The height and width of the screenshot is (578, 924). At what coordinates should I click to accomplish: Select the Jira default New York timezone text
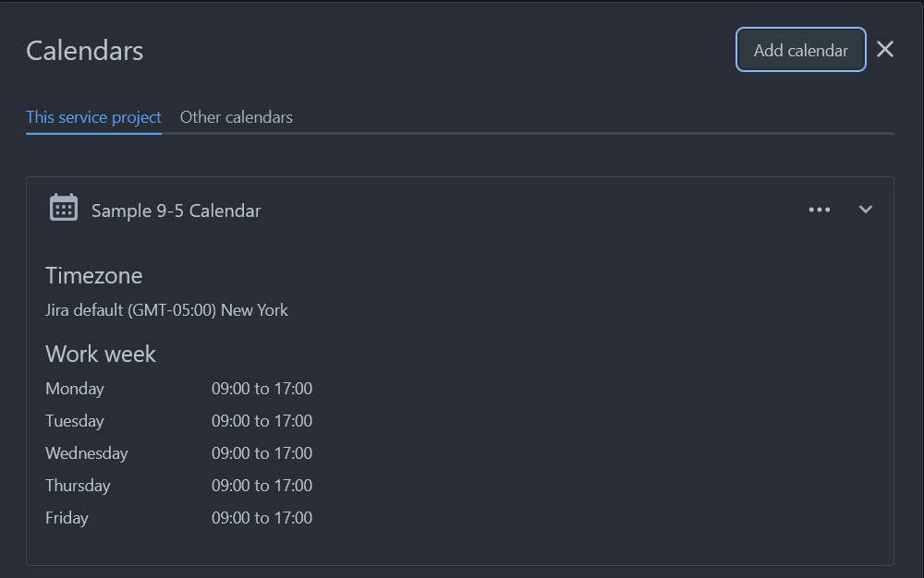tap(166, 310)
